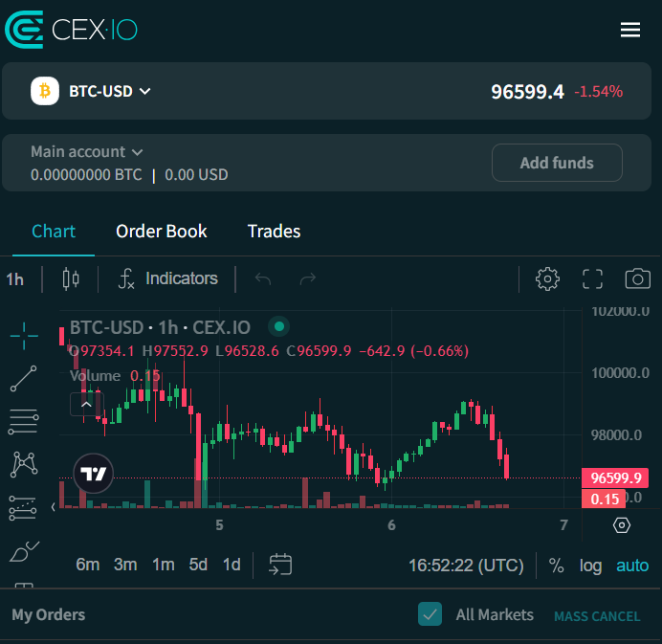Click MASS CANCEL orders link
662x644 pixels.
tap(597, 616)
